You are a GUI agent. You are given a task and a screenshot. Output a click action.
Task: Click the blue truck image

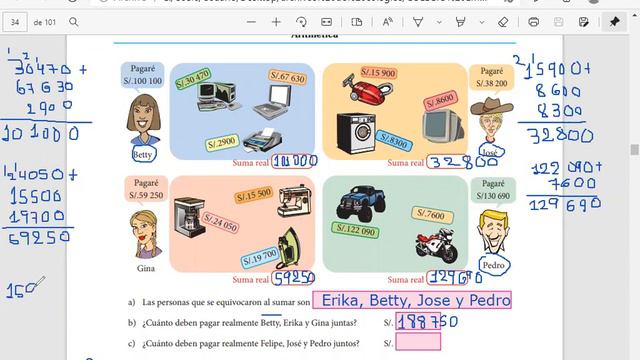pyautogui.click(x=360, y=203)
